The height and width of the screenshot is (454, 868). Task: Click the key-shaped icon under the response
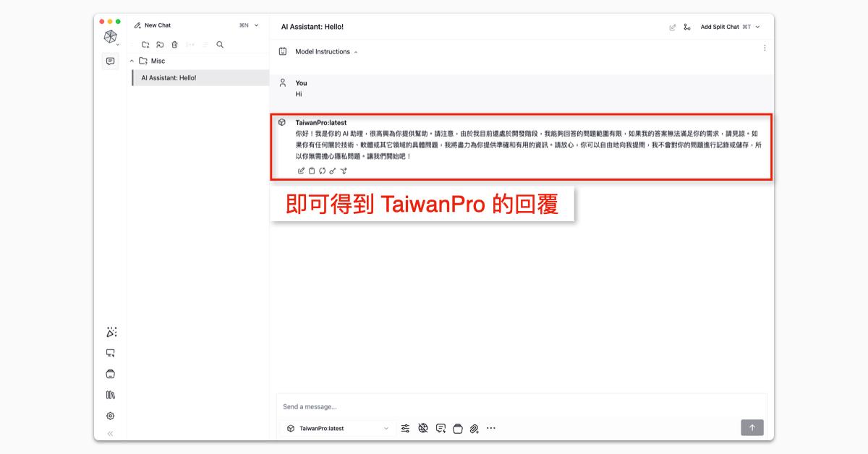pos(333,171)
